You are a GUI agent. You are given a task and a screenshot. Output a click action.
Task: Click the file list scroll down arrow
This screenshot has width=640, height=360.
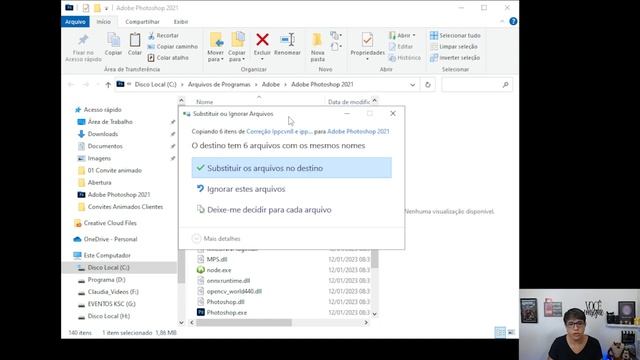(x=374, y=314)
